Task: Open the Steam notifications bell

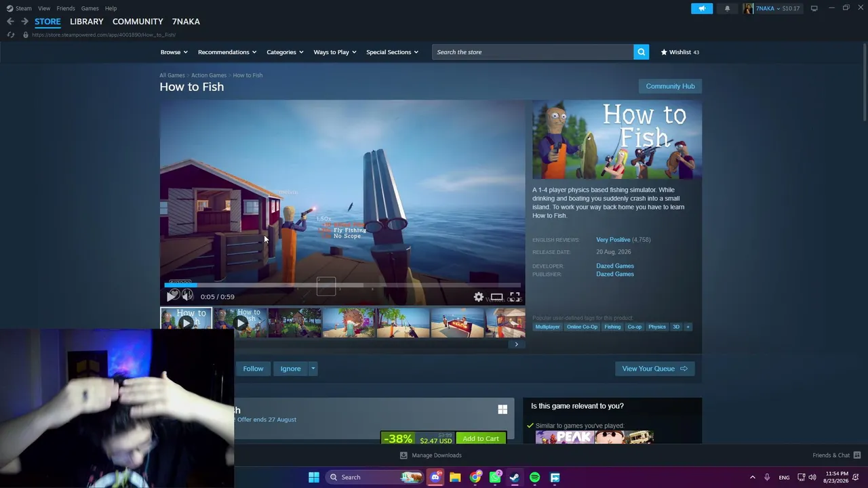Action: (727, 8)
